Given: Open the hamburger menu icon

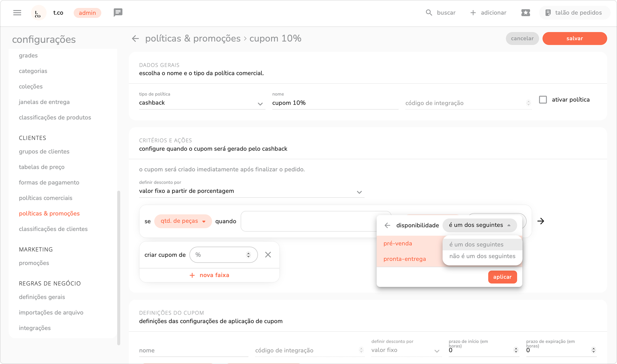Looking at the screenshot, I should (x=17, y=13).
